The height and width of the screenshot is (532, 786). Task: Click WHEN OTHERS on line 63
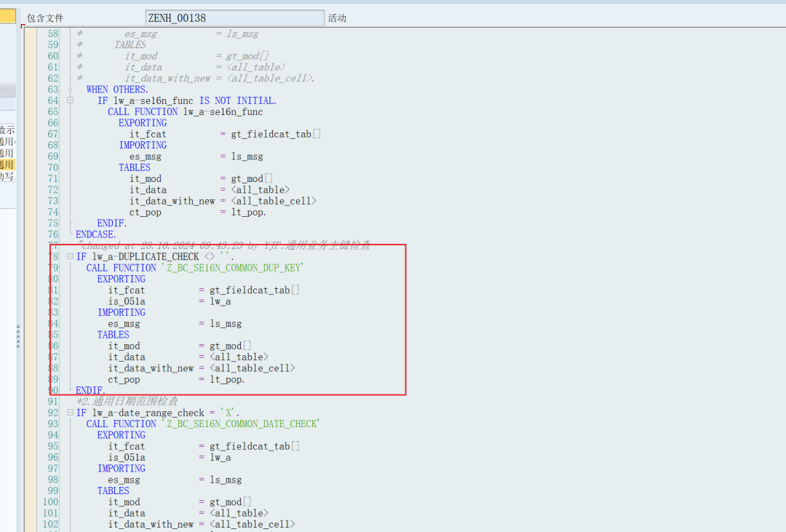[116, 90]
